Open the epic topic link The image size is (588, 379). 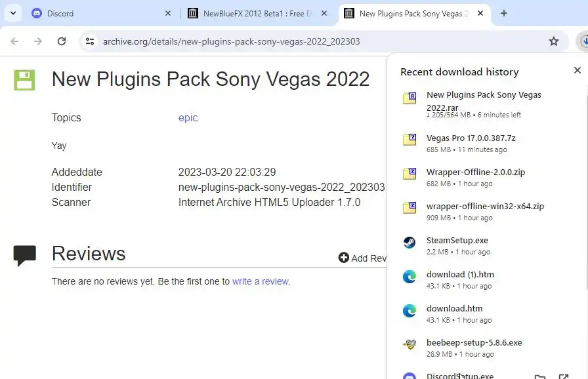tap(188, 117)
